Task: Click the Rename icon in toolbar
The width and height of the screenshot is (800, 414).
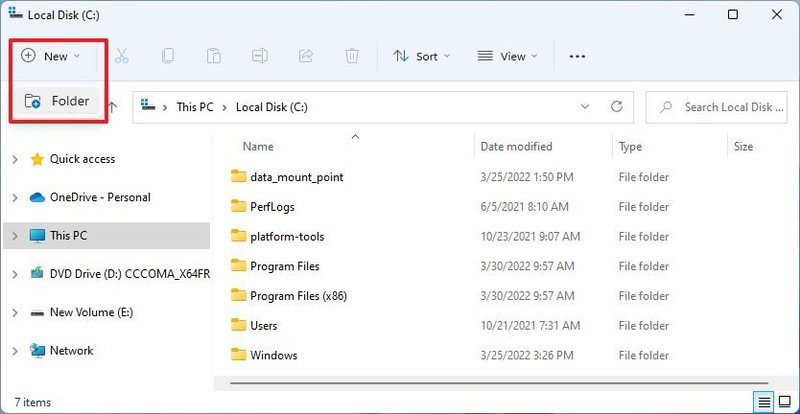Action: click(260, 56)
